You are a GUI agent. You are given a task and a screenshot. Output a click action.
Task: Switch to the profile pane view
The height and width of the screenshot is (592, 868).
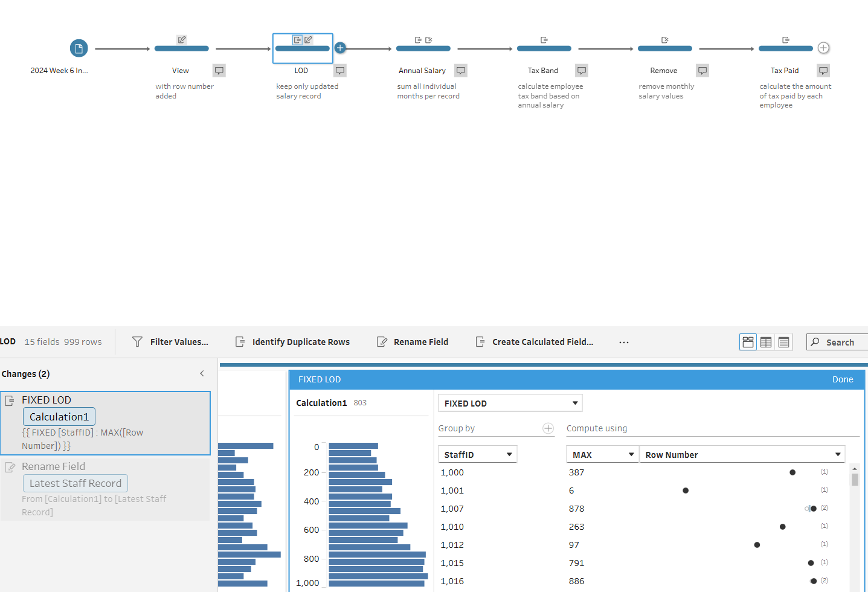point(748,342)
